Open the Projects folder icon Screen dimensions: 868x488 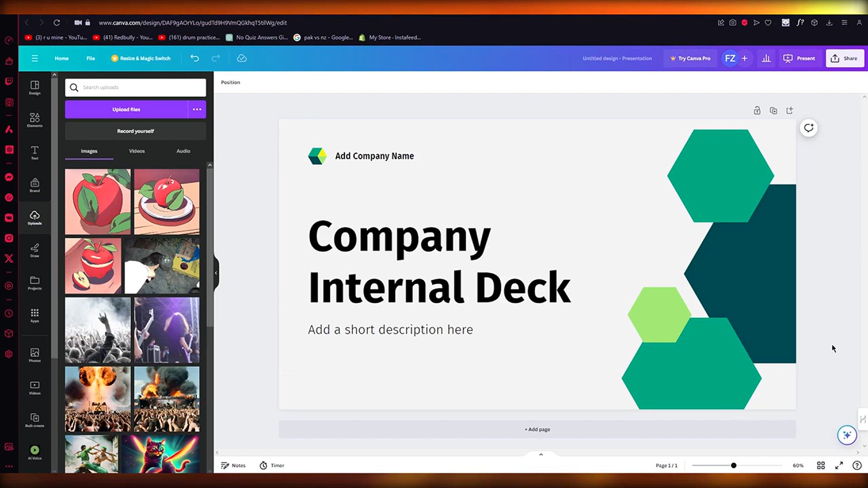[x=34, y=283]
